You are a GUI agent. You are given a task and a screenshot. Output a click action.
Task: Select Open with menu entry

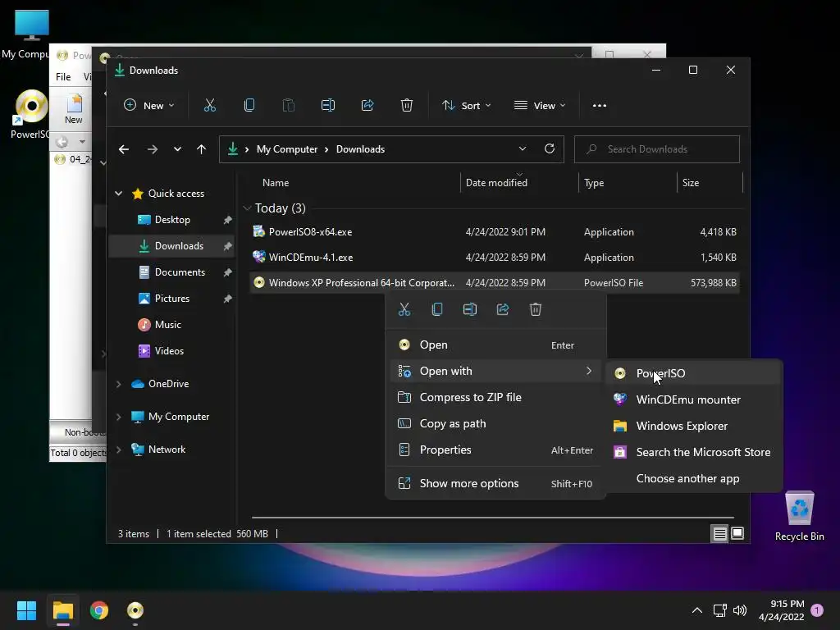495,372
